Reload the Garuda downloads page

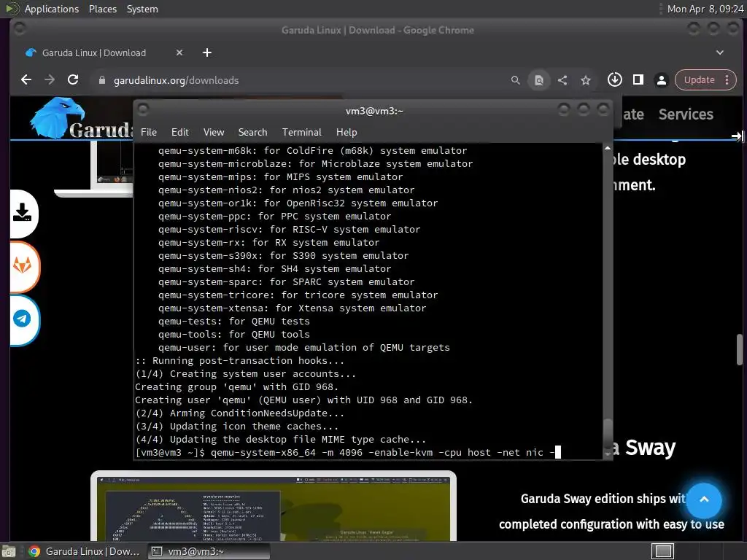click(x=73, y=80)
